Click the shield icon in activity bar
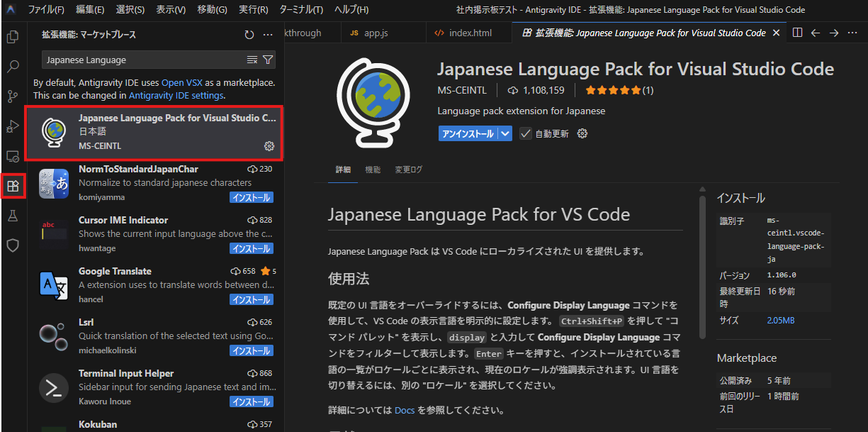The height and width of the screenshot is (432, 868). click(12, 245)
